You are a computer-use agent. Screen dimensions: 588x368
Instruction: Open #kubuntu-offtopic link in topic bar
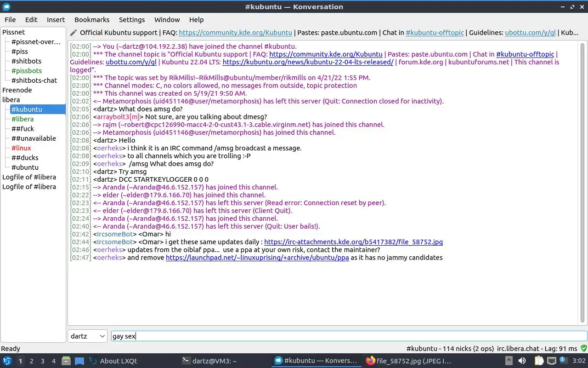[x=435, y=33]
